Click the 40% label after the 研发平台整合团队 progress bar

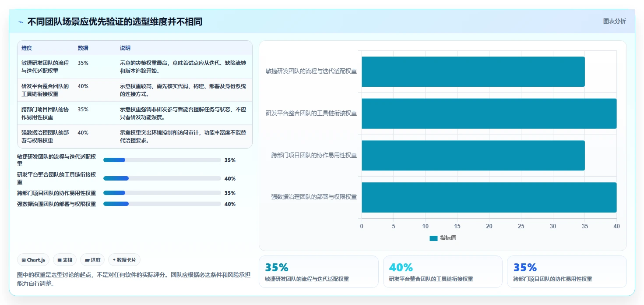pyautogui.click(x=230, y=179)
